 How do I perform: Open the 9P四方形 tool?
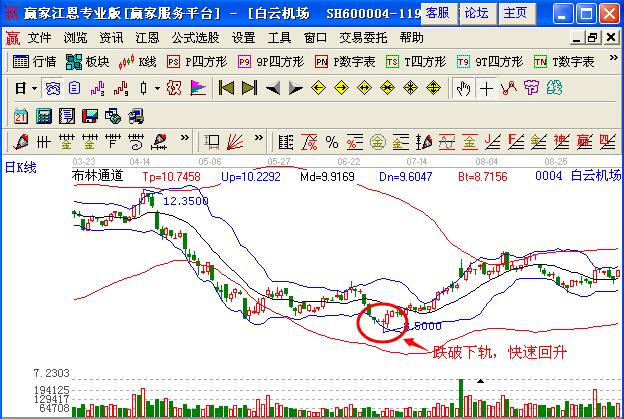tap(271, 62)
